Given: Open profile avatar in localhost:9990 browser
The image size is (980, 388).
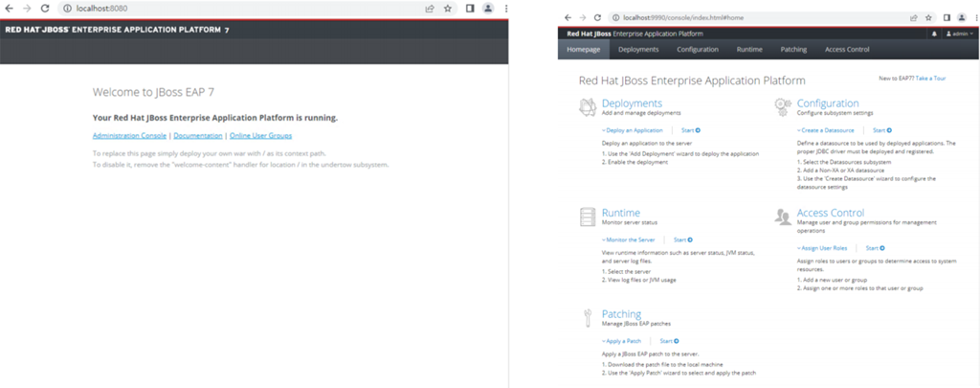Looking at the screenshot, I should click(x=961, y=17).
